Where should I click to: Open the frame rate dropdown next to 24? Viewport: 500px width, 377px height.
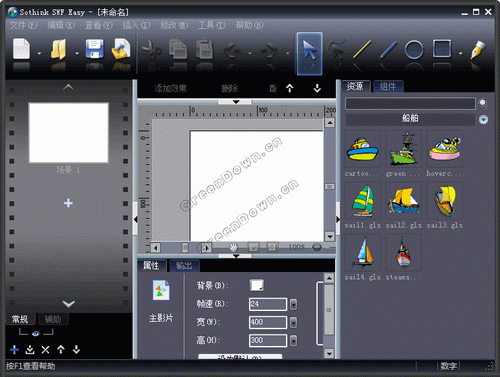click(x=293, y=304)
